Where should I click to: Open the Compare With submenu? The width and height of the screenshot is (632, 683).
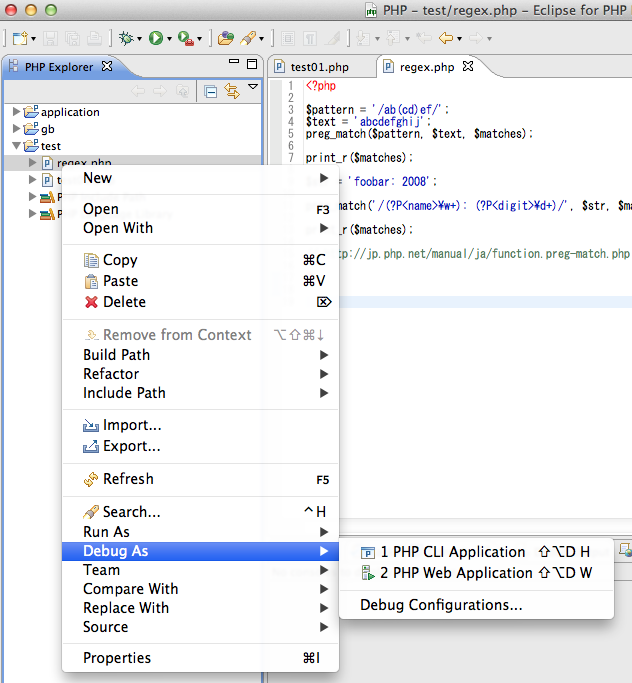pyautogui.click(x=200, y=589)
